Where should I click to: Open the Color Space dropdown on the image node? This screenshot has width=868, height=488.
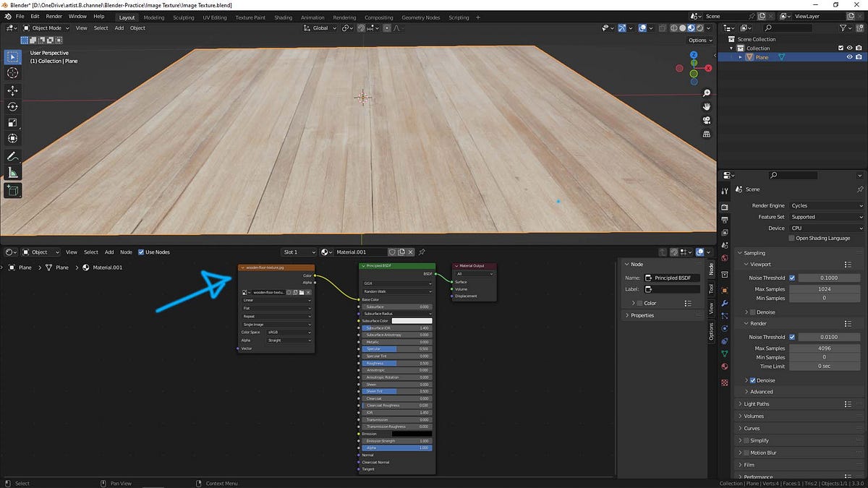pos(289,333)
